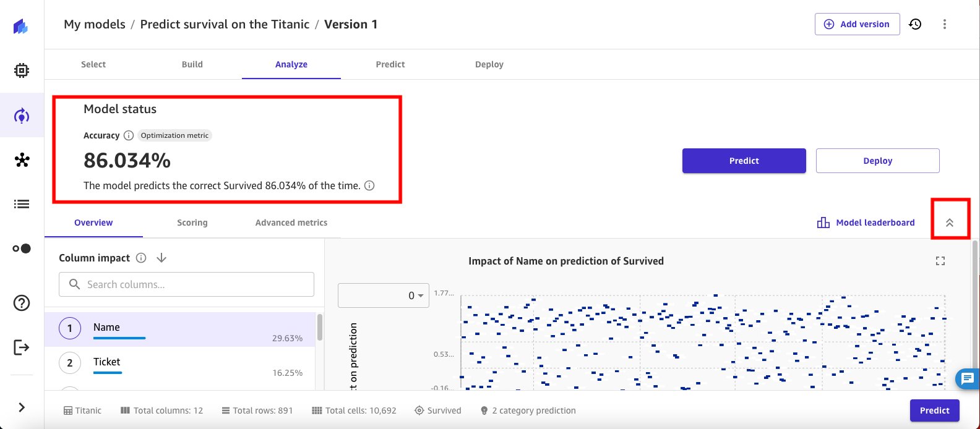Select the Ticket column impact row
The height and width of the screenshot is (429, 980).
[180, 364]
